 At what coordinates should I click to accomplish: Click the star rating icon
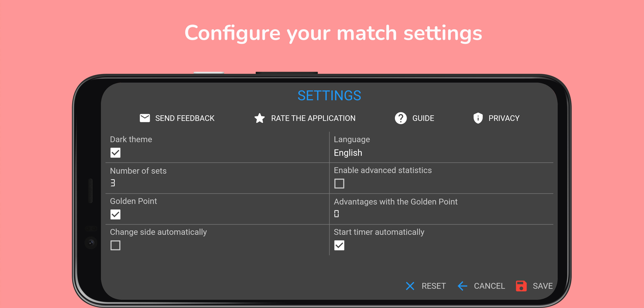[260, 118]
